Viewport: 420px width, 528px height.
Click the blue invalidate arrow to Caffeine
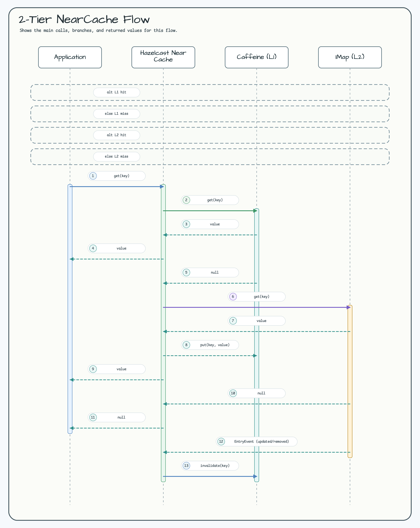[210, 476]
